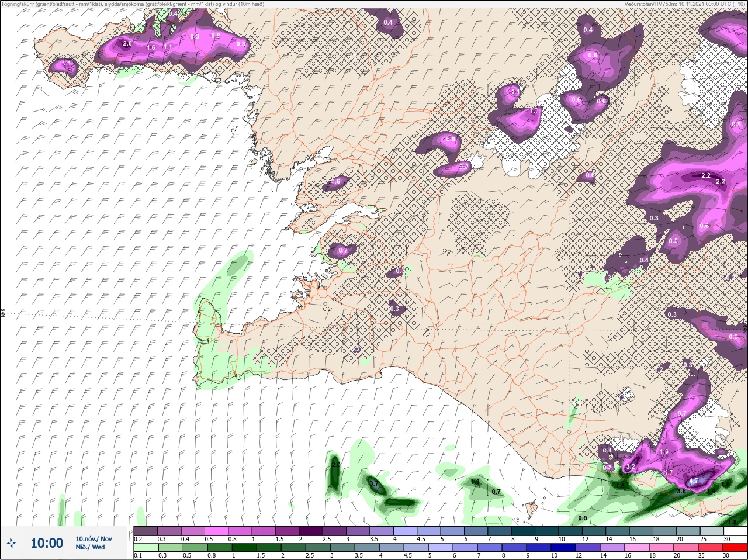Click the 10:00 forecast time label
748x560 pixels.
[47, 543]
